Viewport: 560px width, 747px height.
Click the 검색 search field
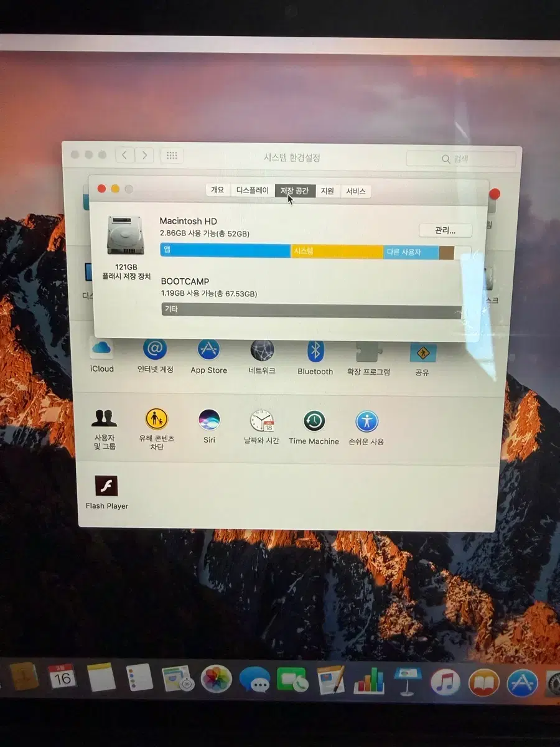click(460, 159)
